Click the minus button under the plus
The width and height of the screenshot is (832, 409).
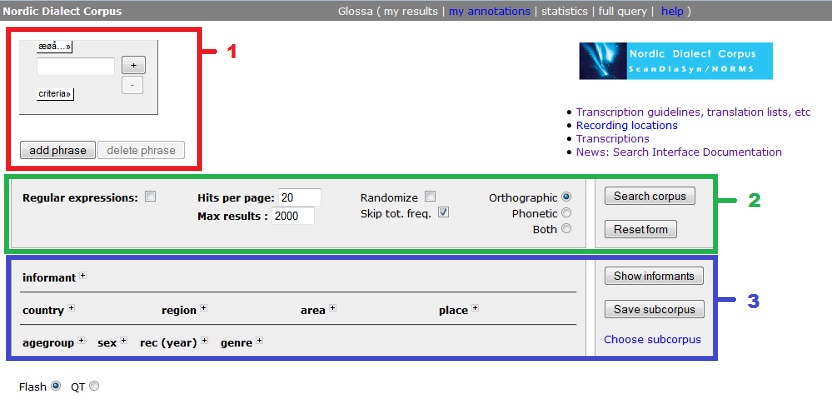[134, 85]
